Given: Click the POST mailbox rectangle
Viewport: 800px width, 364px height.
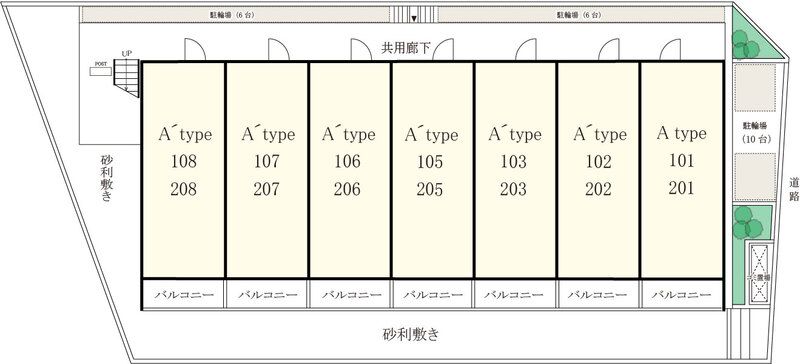Looking at the screenshot, I should coord(101,71).
